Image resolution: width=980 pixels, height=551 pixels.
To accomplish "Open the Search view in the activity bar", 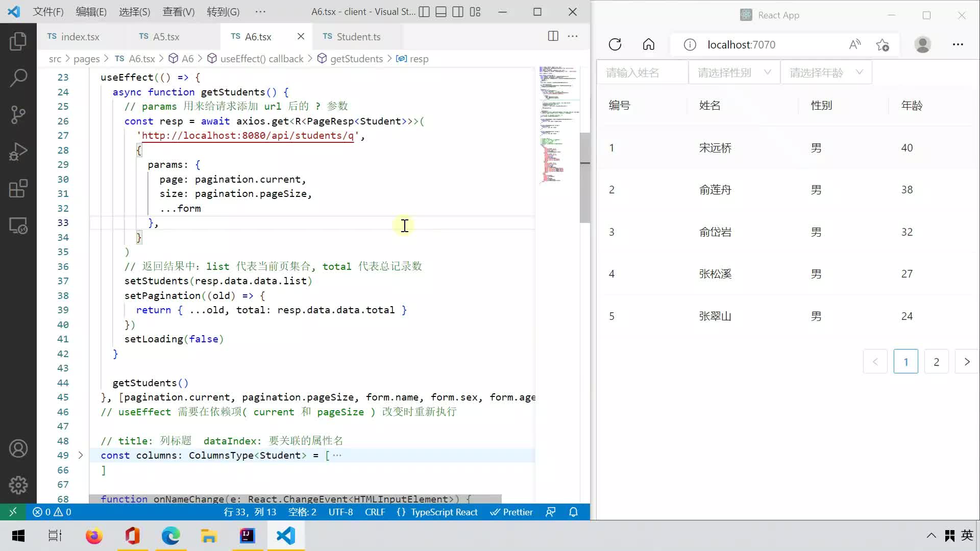I will (18, 78).
